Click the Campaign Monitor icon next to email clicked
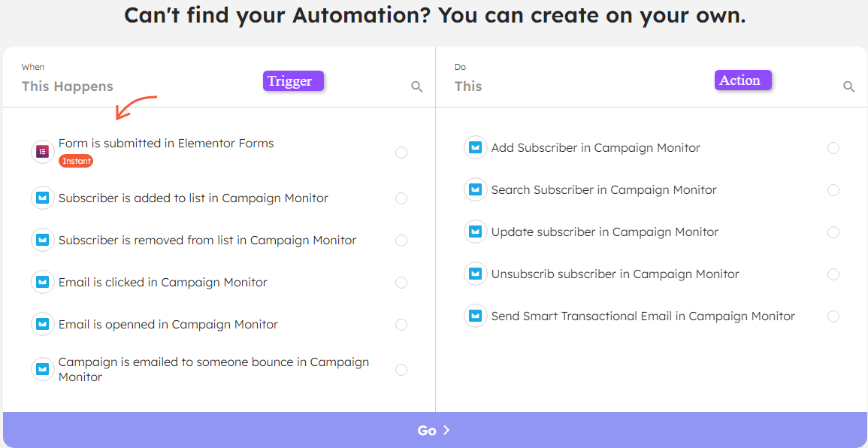This screenshot has width=868, height=448. coord(42,282)
